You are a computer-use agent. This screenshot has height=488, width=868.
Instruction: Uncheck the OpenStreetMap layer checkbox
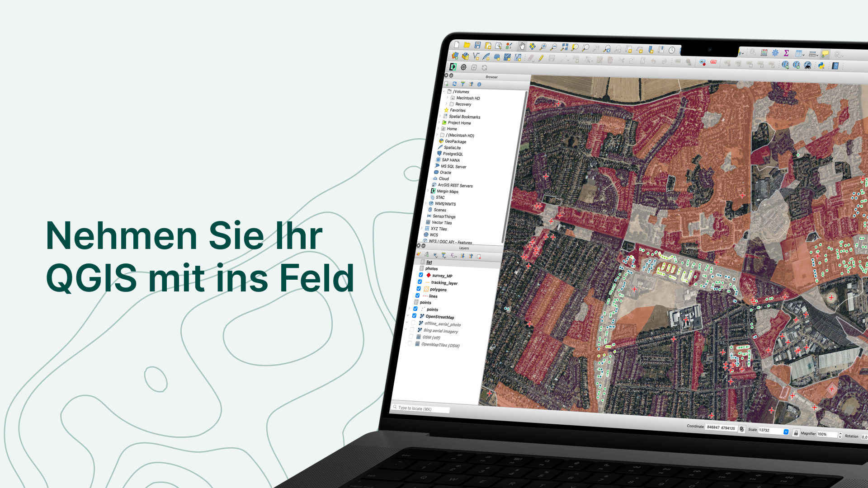pos(414,315)
